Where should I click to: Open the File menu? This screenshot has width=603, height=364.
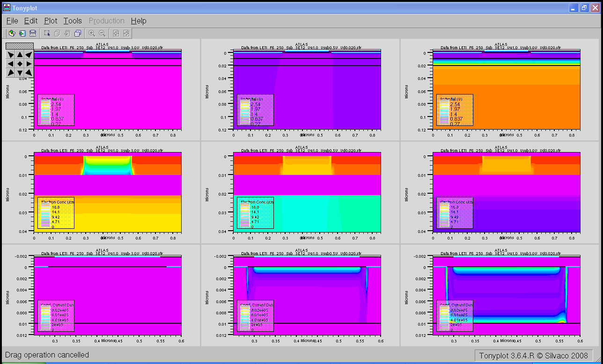(x=12, y=21)
